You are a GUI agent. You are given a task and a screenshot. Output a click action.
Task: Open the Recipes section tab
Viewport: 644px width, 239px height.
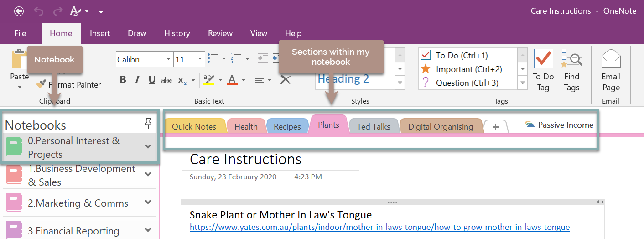coord(287,127)
